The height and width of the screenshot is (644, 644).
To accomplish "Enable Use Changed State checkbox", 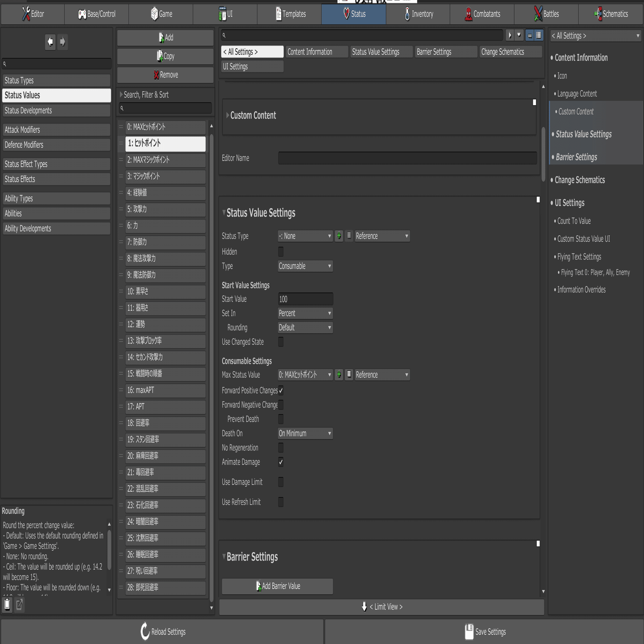I will click(281, 342).
